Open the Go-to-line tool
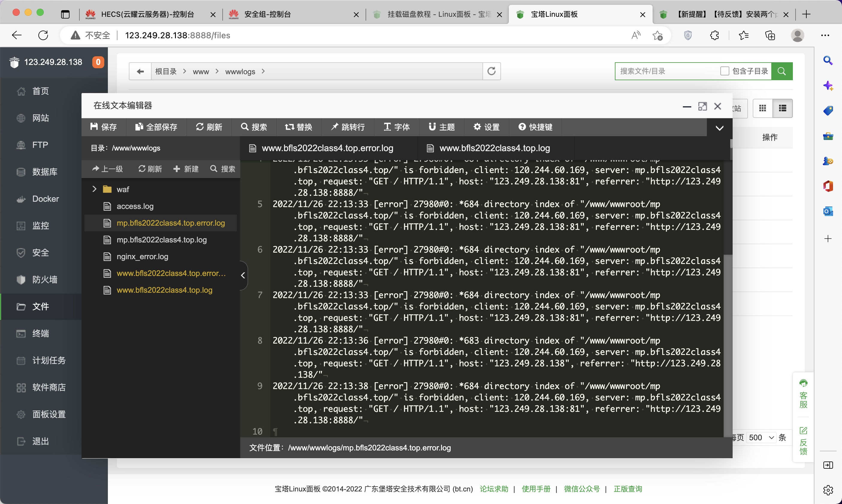 (x=348, y=127)
